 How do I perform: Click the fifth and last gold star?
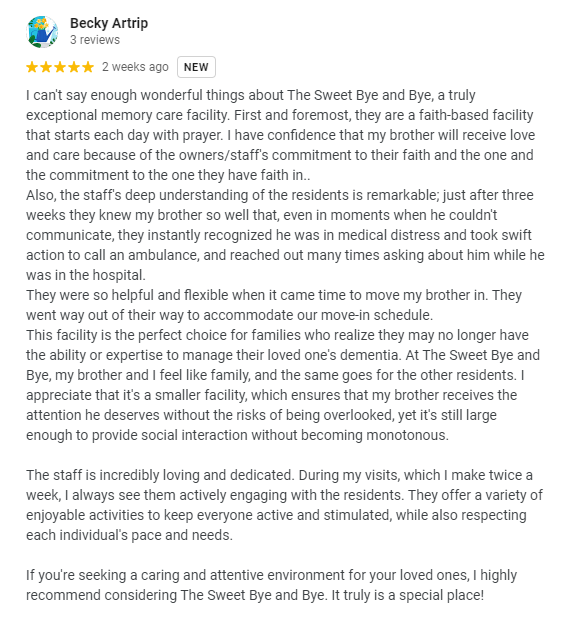click(88, 67)
